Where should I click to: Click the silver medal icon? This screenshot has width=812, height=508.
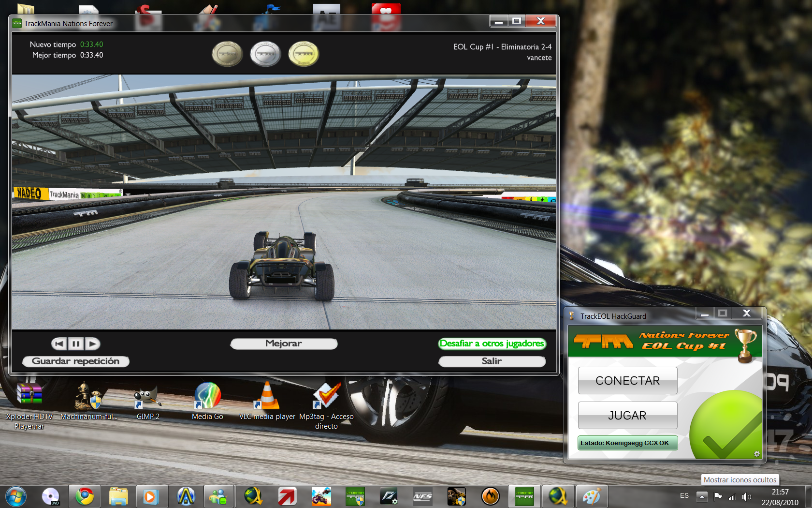[x=265, y=53]
